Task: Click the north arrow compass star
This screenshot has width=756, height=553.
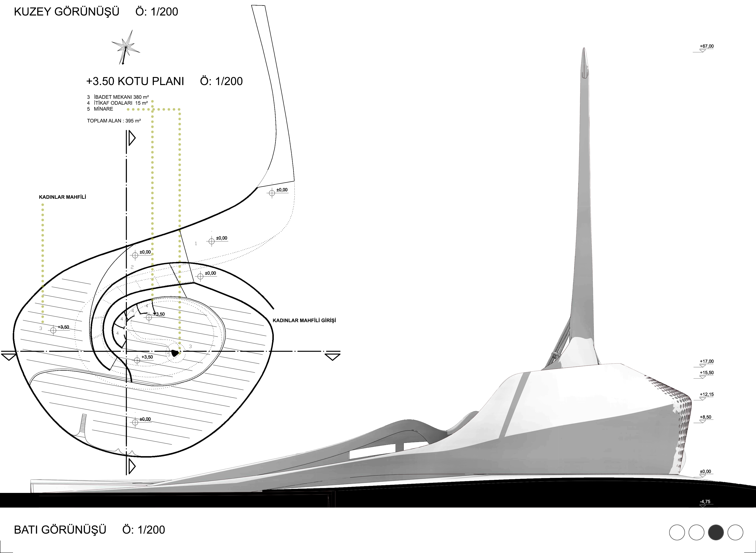Action: pos(126,47)
